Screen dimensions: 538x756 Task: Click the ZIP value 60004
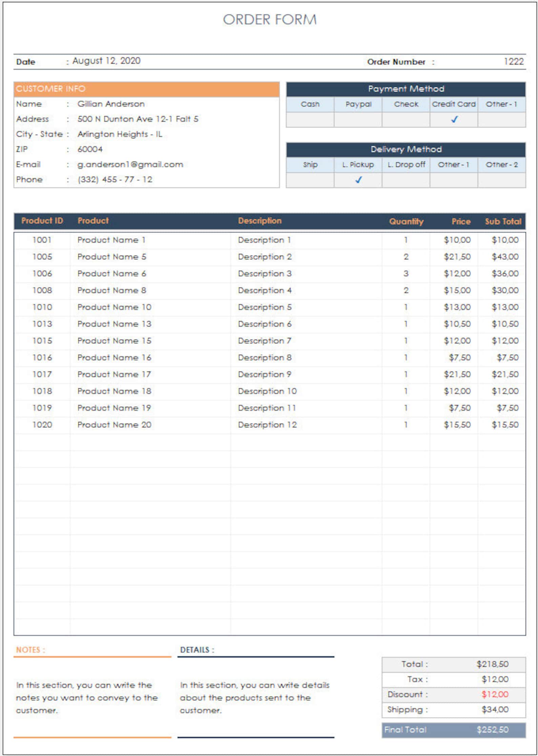click(x=90, y=149)
